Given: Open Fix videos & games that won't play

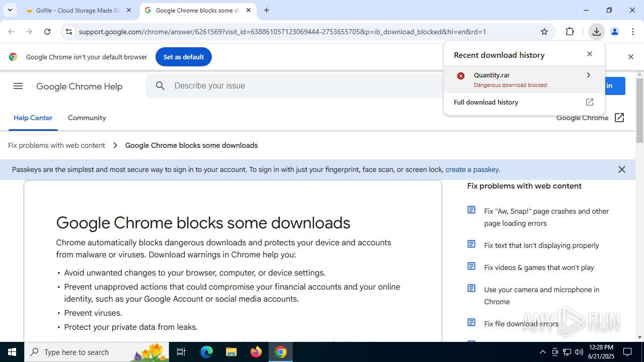Looking at the screenshot, I should coord(539,267).
